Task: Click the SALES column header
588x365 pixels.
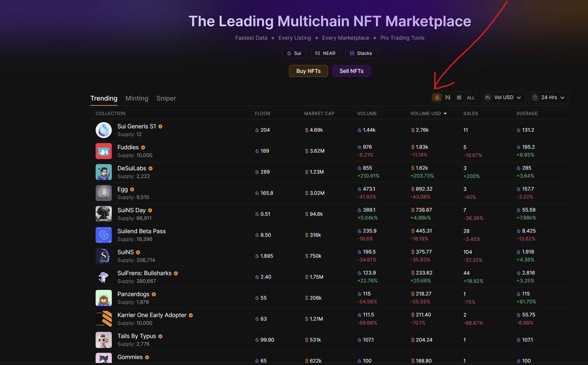Action: (470, 113)
